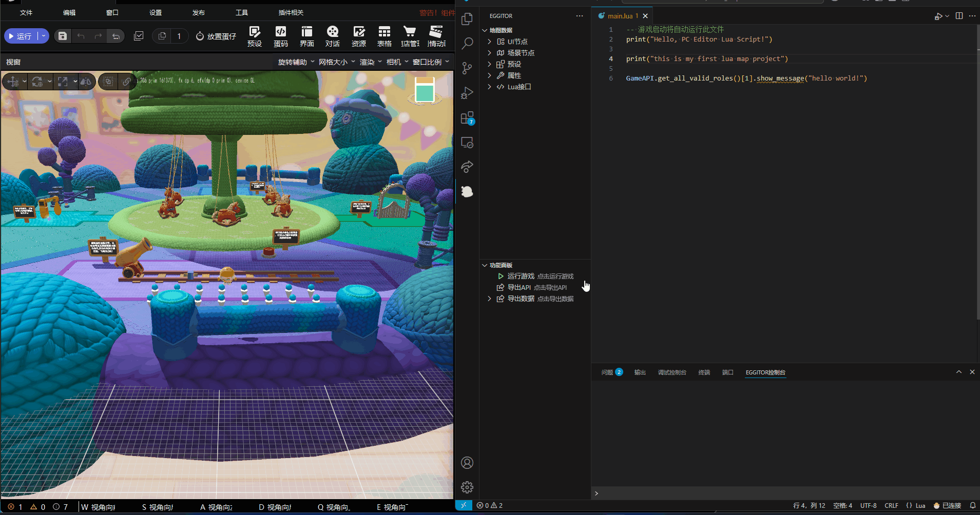
Task: Switch to the 调试控制台 debug console tab
Action: coord(671,372)
